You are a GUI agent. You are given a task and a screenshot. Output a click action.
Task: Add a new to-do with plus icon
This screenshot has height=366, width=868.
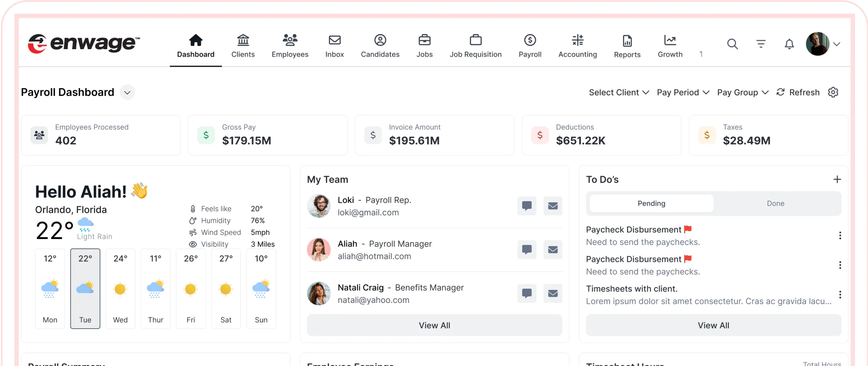coord(837,179)
